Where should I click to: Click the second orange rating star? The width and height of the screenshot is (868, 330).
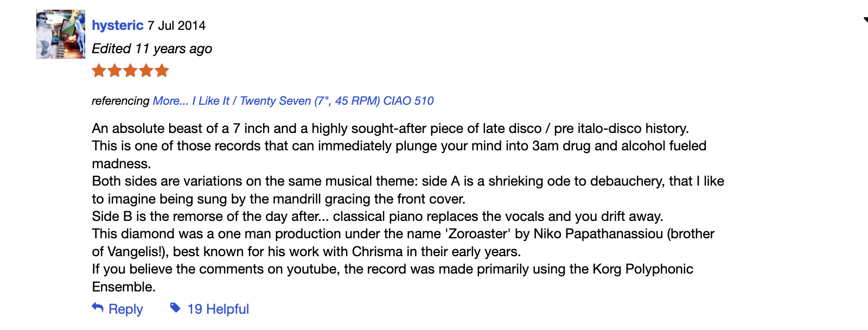coord(114,71)
